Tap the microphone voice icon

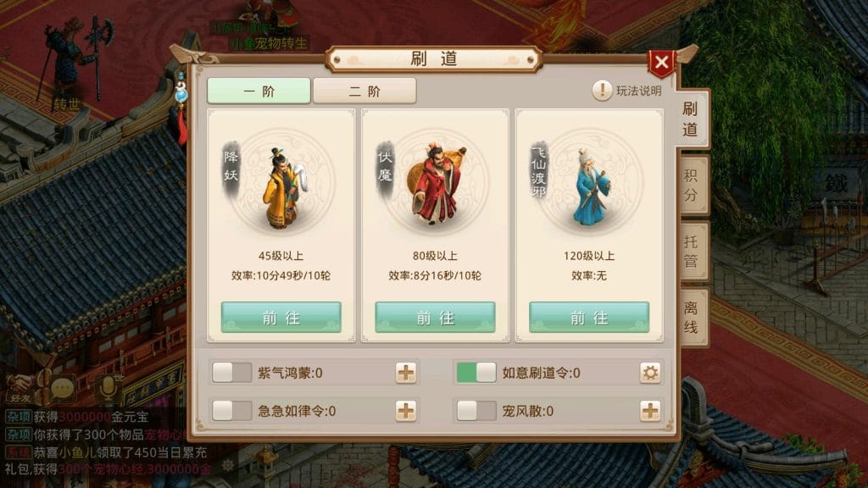[108, 388]
